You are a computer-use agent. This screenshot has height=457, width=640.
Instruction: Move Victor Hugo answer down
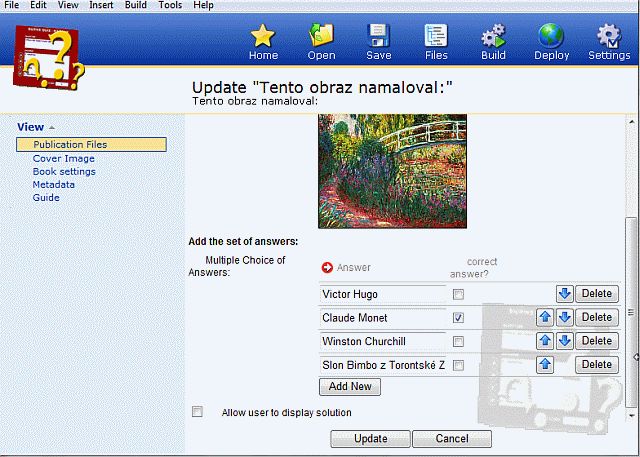[565, 294]
